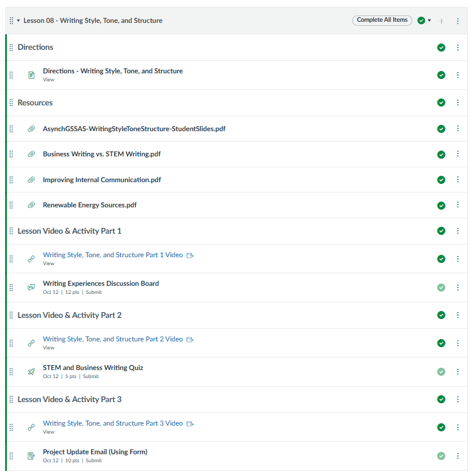
Task: Toggle publish for Business Writing vs. STEM Writing.pdf
Action: (x=441, y=155)
